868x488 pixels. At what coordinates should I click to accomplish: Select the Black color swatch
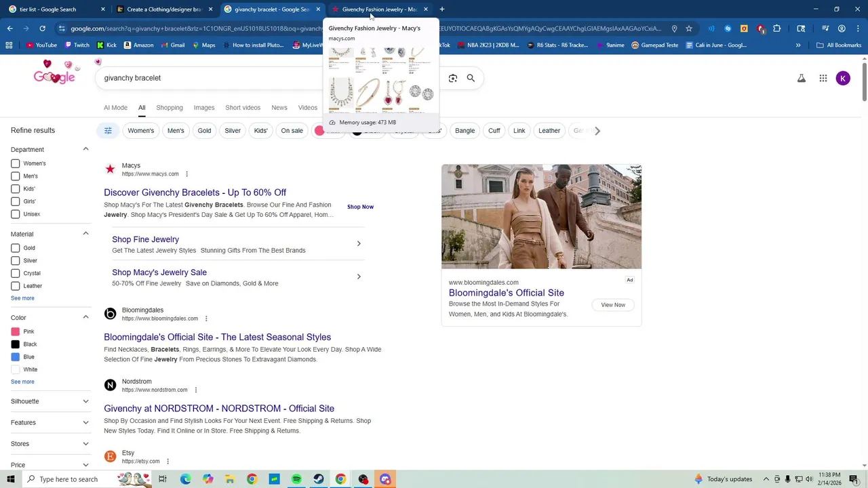pos(15,344)
